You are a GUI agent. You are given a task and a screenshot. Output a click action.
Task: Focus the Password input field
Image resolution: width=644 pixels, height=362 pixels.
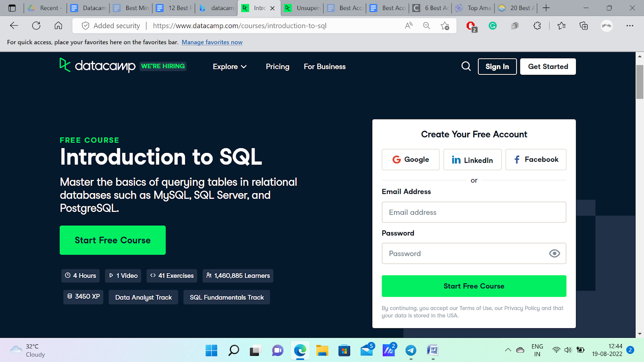(x=474, y=253)
